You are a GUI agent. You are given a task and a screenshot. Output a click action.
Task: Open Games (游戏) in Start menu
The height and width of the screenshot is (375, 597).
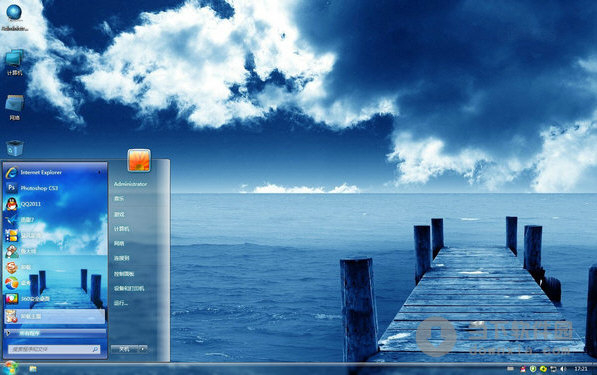(119, 214)
